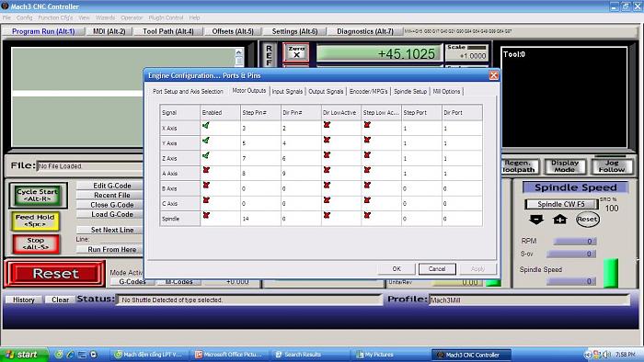Switch to Port Setup and Axis Selection tab
This screenshot has width=644, height=362.
[x=188, y=92]
